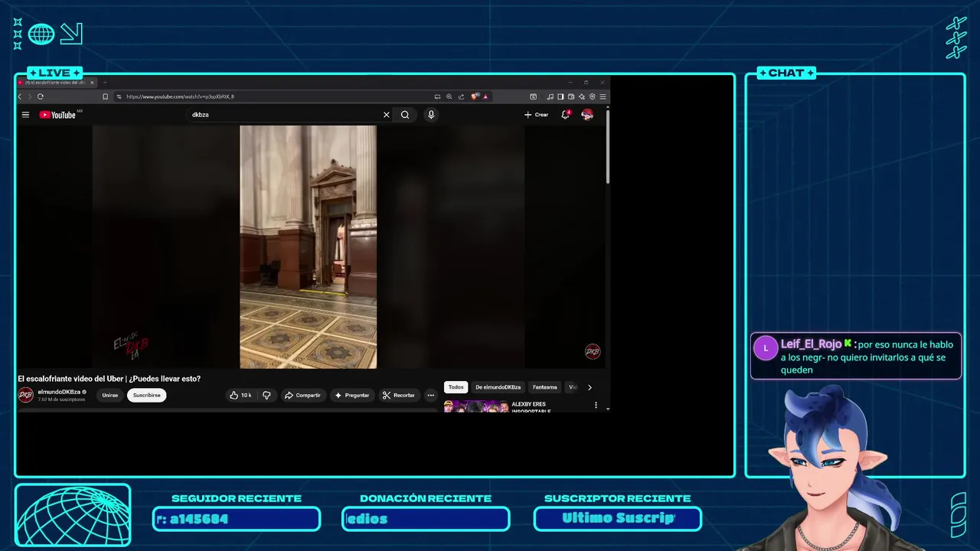This screenshot has height=551, width=980.
Task: Open more actions ellipsis under video
Action: [x=430, y=395]
